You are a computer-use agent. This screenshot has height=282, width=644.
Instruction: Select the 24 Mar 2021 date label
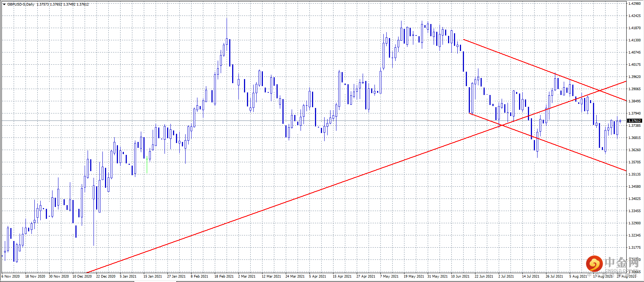coord(295,276)
